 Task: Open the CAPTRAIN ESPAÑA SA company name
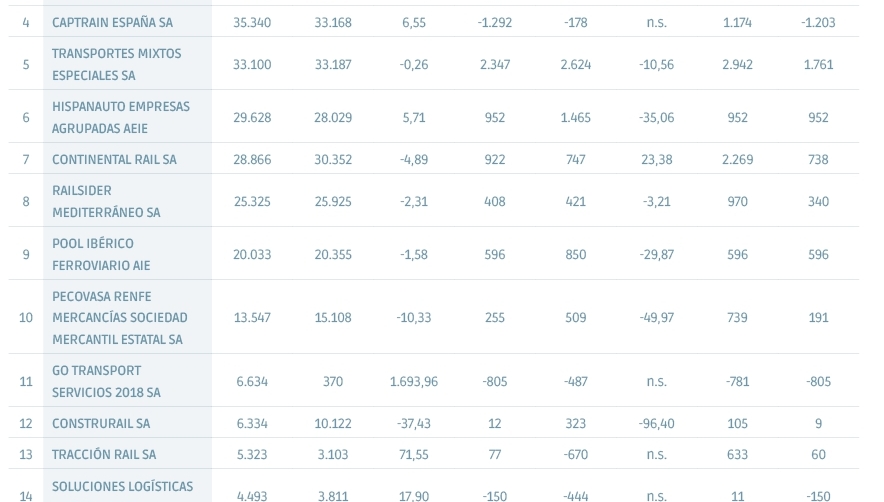coord(112,23)
